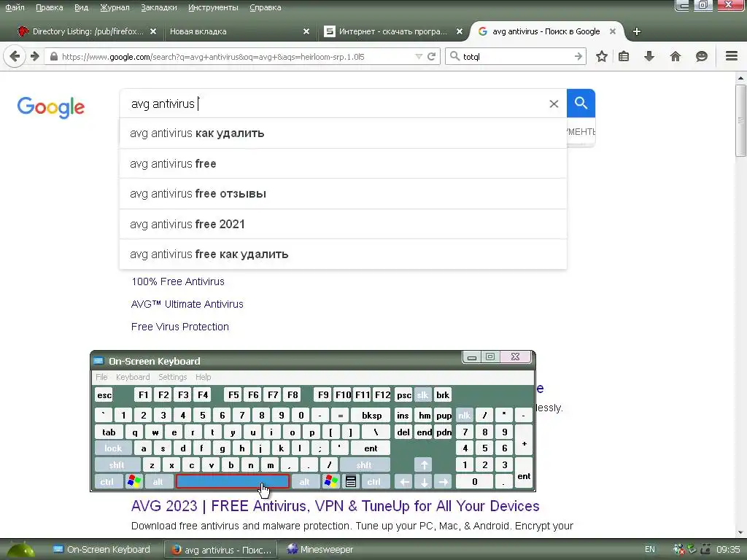Click the up arrow key on the keyboard
The width and height of the screenshot is (747, 560).
424,464
